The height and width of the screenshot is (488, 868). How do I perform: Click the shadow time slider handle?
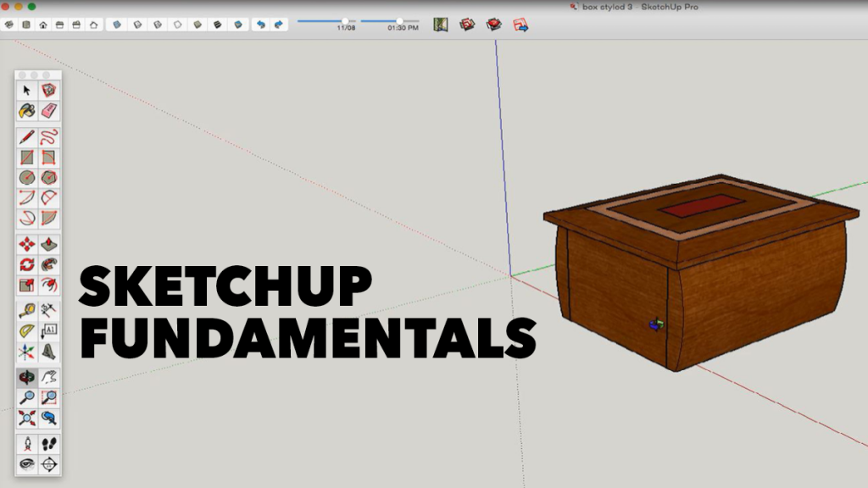[399, 21]
